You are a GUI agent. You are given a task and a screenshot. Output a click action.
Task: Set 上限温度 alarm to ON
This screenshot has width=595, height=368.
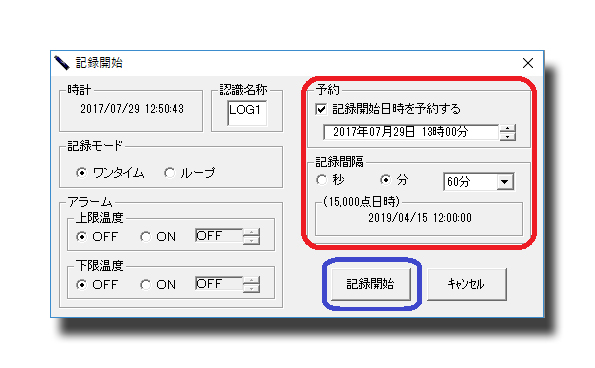[145, 237]
